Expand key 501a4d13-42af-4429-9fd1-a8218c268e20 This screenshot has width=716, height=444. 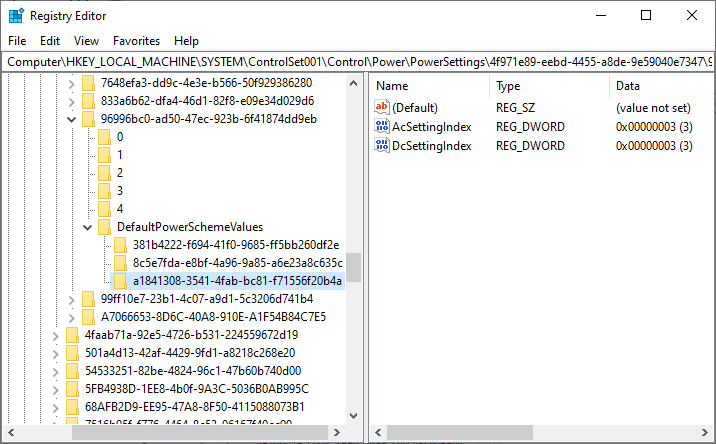[56, 354]
